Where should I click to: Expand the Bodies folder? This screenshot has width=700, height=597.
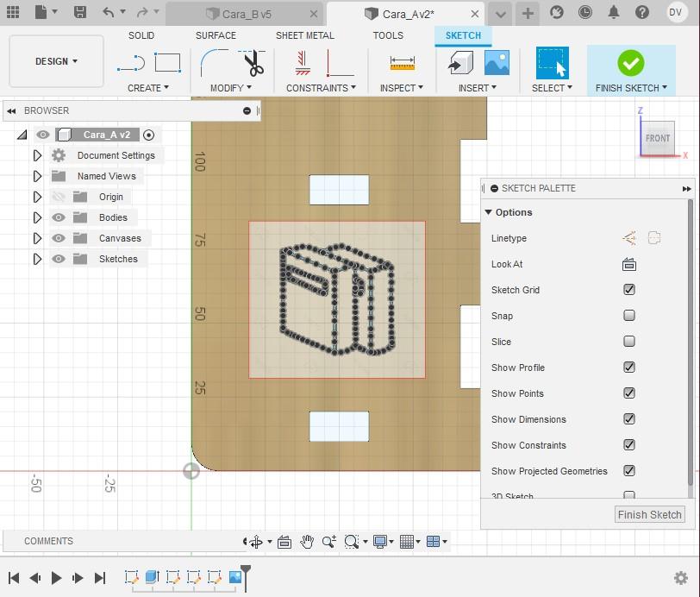pyautogui.click(x=38, y=217)
